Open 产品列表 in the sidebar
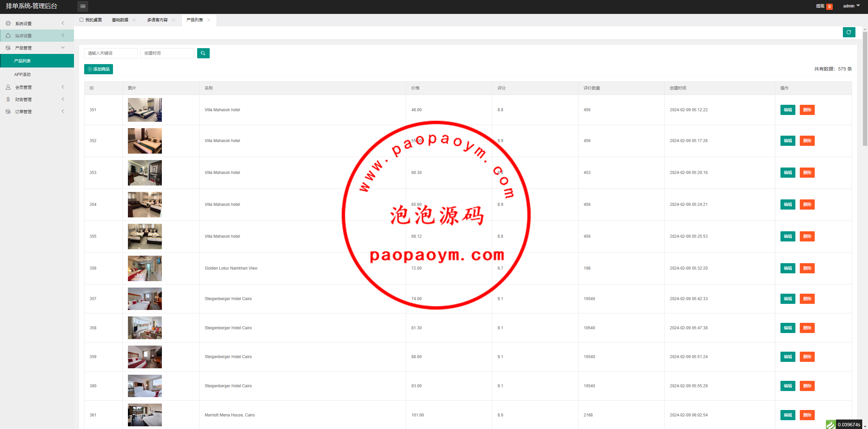868x429 pixels. tap(37, 61)
